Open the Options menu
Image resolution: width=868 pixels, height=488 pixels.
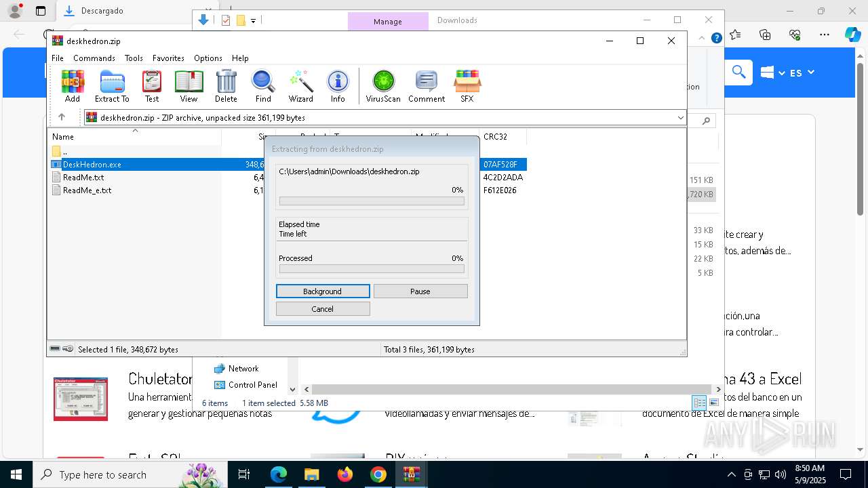[x=208, y=58]
